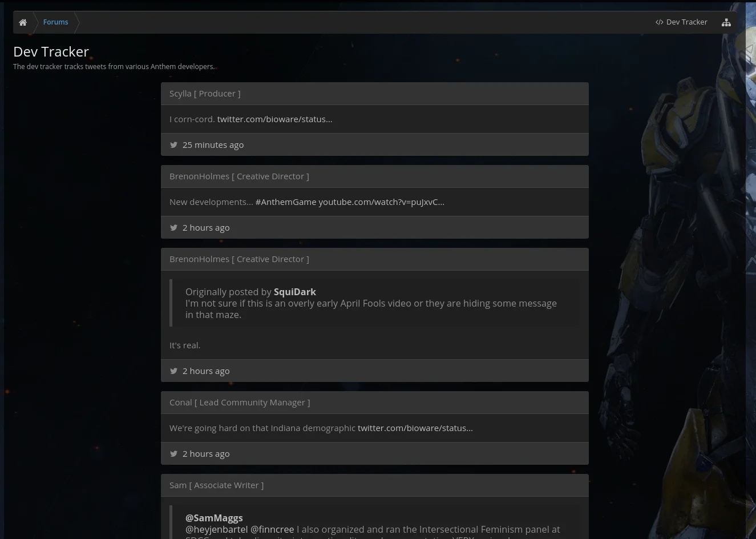
Task: Select Conal [ Lead Community Manager ] header
Action: pyautogui.click(x=374, y=403)
